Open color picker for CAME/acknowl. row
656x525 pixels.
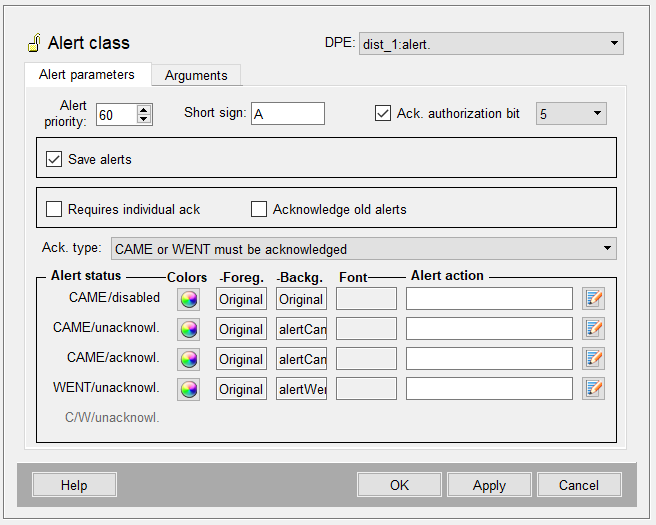point(188,358)
